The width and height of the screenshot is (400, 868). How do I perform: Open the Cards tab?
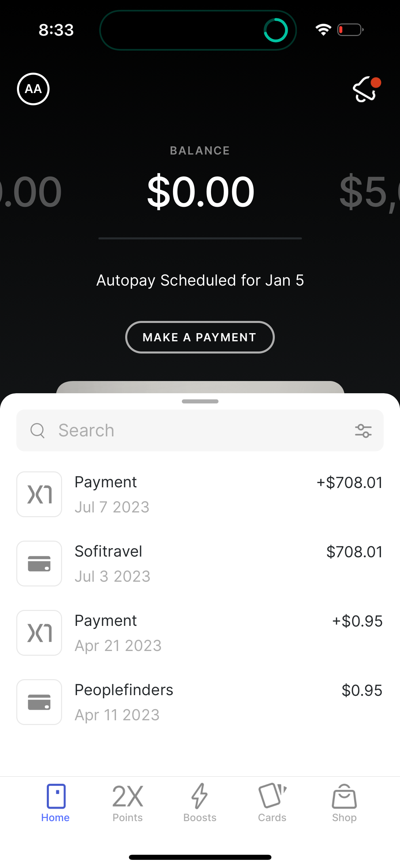pyautogui.click(x=272, y=803)
